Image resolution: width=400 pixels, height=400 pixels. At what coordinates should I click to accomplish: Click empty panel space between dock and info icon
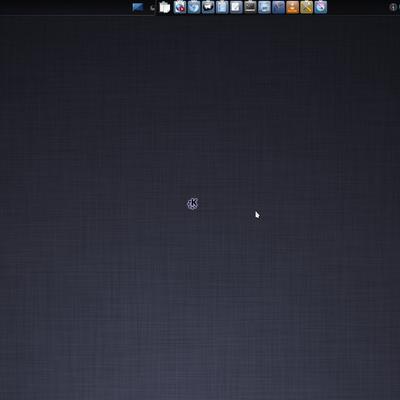coord(358,7)
